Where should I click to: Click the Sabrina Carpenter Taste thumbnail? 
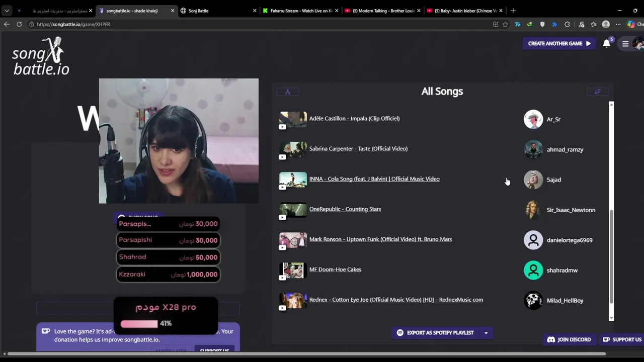coord(293,150)
